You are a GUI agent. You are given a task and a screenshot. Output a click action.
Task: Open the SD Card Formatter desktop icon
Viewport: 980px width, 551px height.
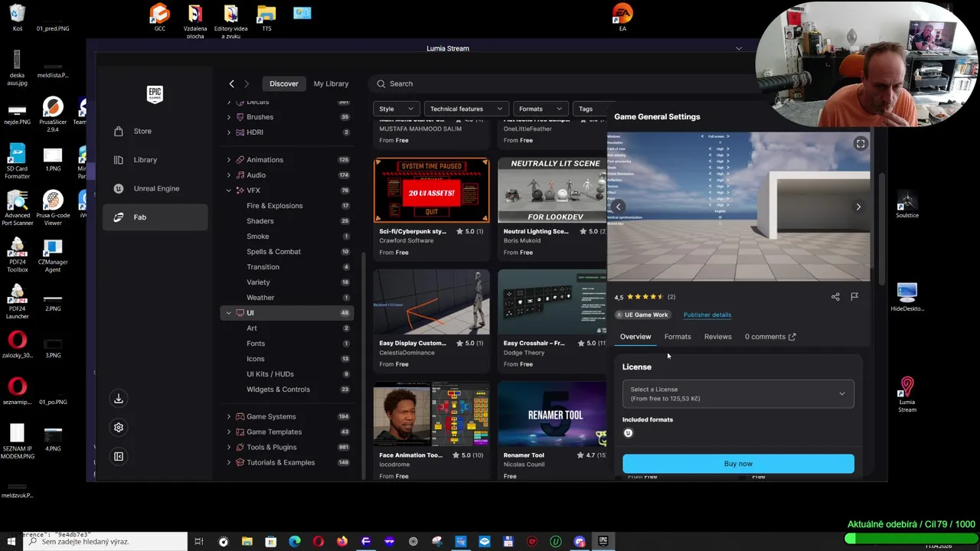pyautogui.click(x=17, y=161)
